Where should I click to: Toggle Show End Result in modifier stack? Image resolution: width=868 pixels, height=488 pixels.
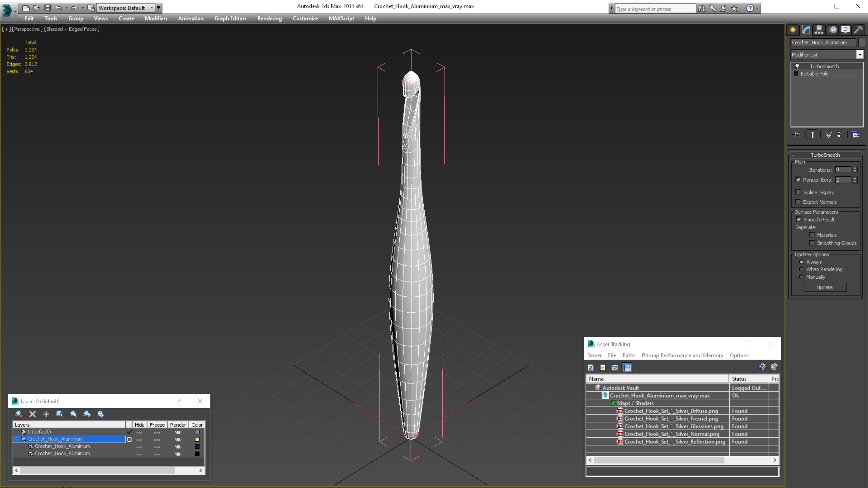point(813,135)
